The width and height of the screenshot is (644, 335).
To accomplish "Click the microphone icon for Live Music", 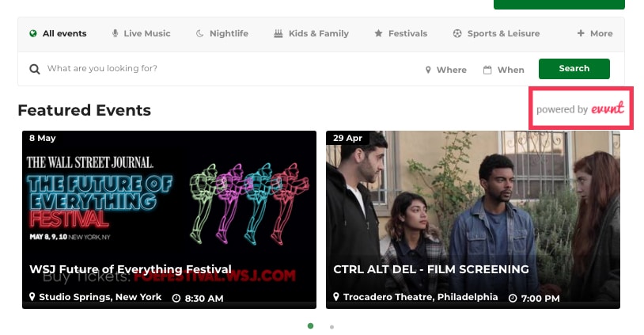I will 116,34.
